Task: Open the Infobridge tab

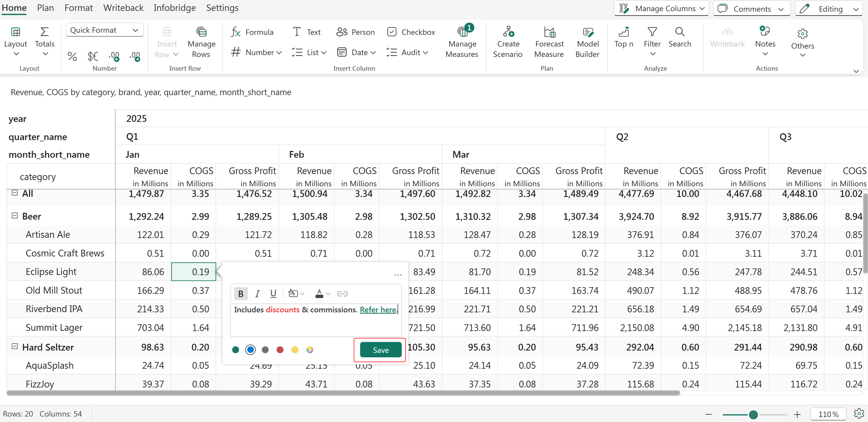Action: pyautogui.click(x=174, y=8)
